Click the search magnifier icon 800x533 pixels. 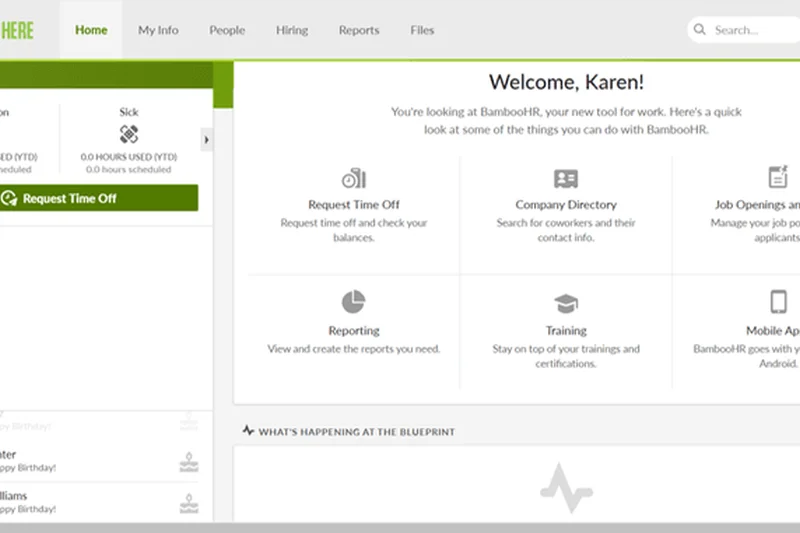(x=699, y=30)
